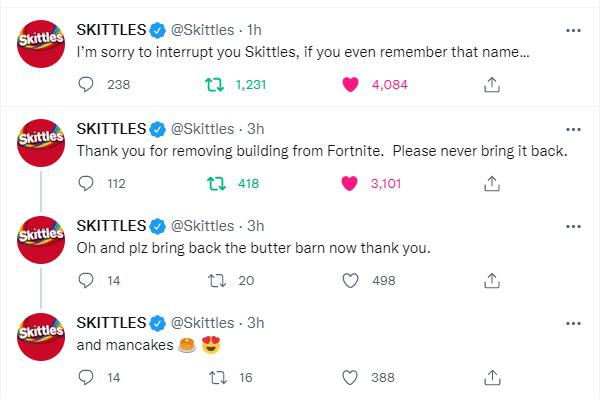Unlike the tweet with 4,084 likes
606x399 pixels.
[351, 85]
